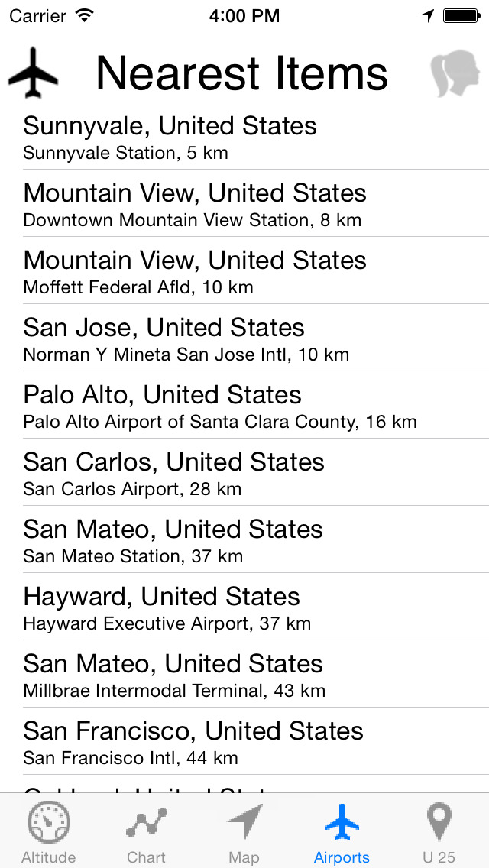Open Downtown Mountain View Station entry
This screenshot has width=489, height=868.
coord(244,204)
